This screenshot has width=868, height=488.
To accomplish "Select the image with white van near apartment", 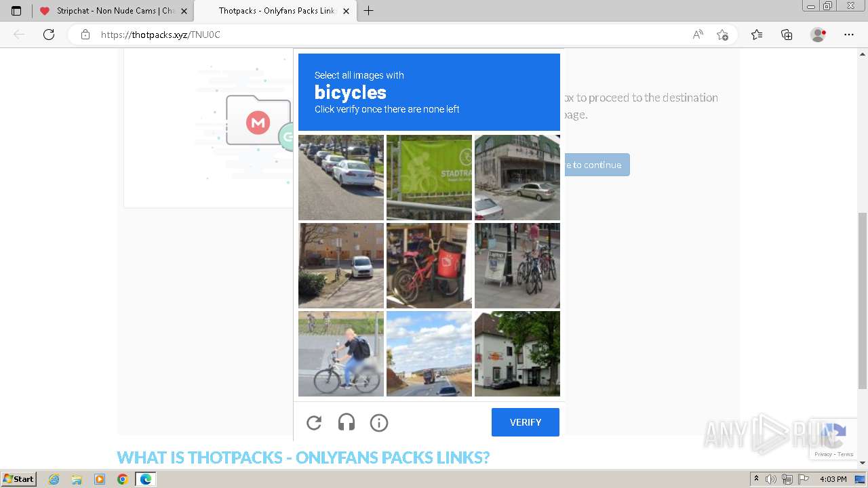I will [341, 266].
